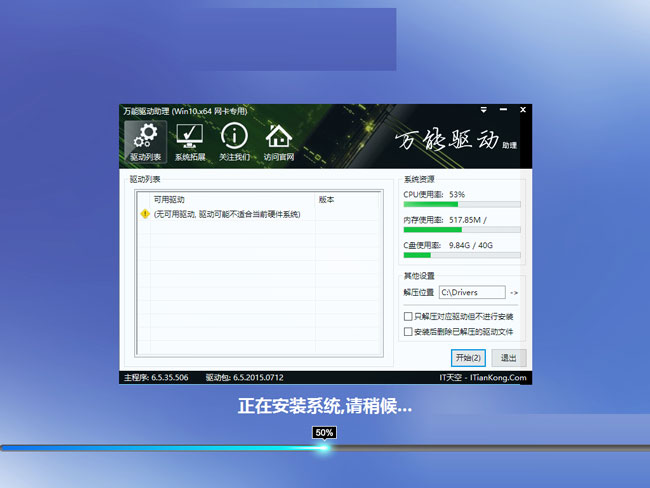Click the C:\Drivers extract path field
Image resolution: width=650 pixels, height=488 pixels.
[x=472, y=292]
